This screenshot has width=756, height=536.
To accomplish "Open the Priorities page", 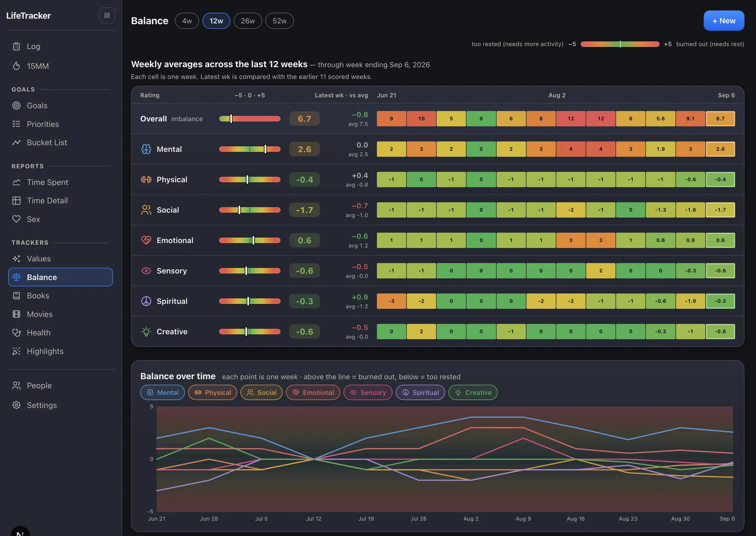I will [60, 124].
